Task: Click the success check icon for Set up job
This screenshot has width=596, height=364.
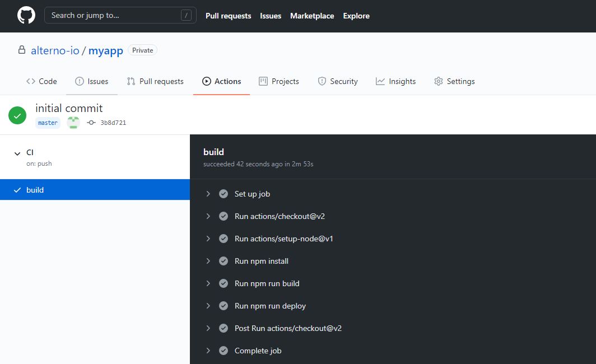Action: point(223,194)
